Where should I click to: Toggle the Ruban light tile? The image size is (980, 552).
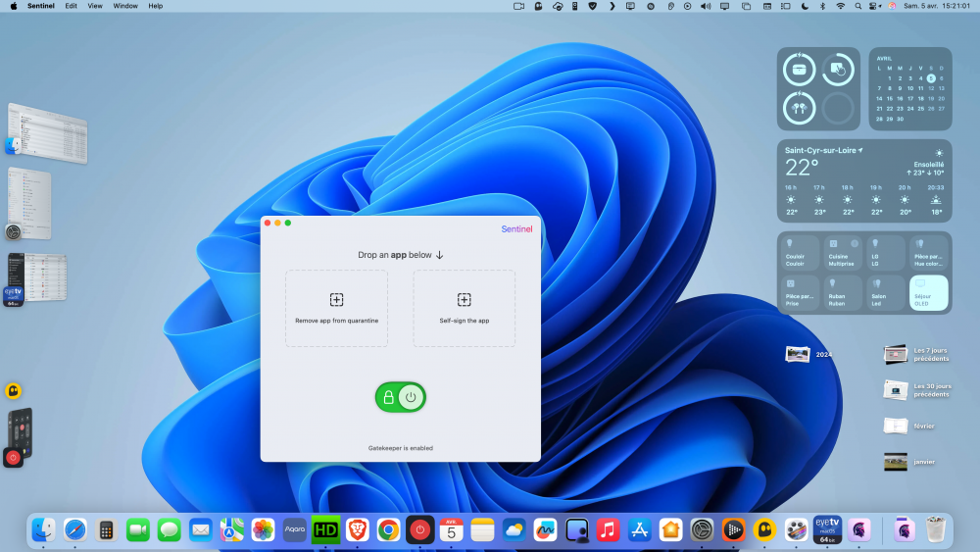click(843, 292)
